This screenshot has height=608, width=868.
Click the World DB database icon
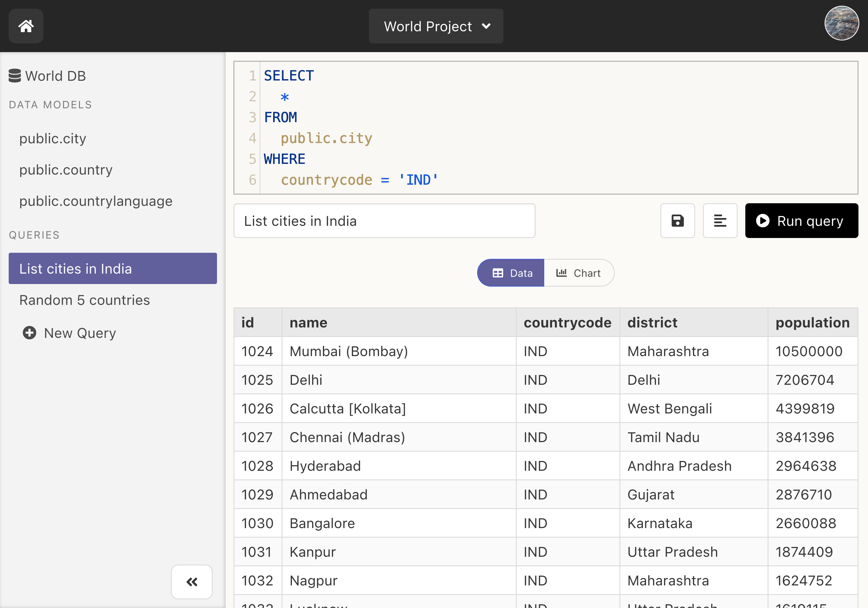point(14,75)
